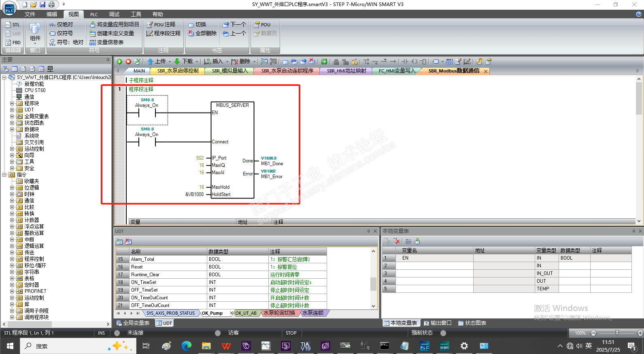This screenshot has width=644, height=354.
Task: Click the zoom slider in status bar
Action: point(616,333)
